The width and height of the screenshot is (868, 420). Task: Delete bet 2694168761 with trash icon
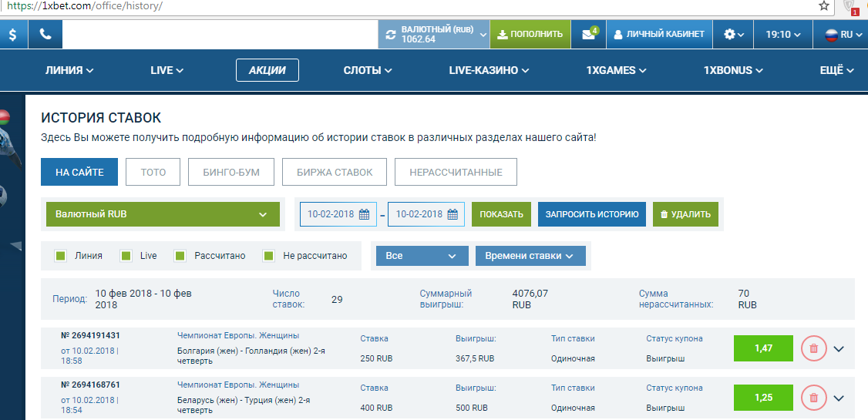(813, 398)
